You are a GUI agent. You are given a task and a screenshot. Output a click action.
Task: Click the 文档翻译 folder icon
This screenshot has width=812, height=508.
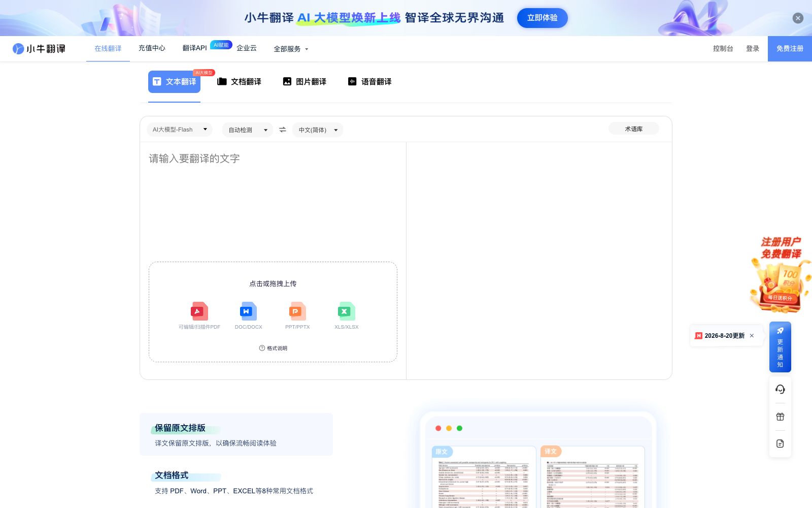coord(222,82)
